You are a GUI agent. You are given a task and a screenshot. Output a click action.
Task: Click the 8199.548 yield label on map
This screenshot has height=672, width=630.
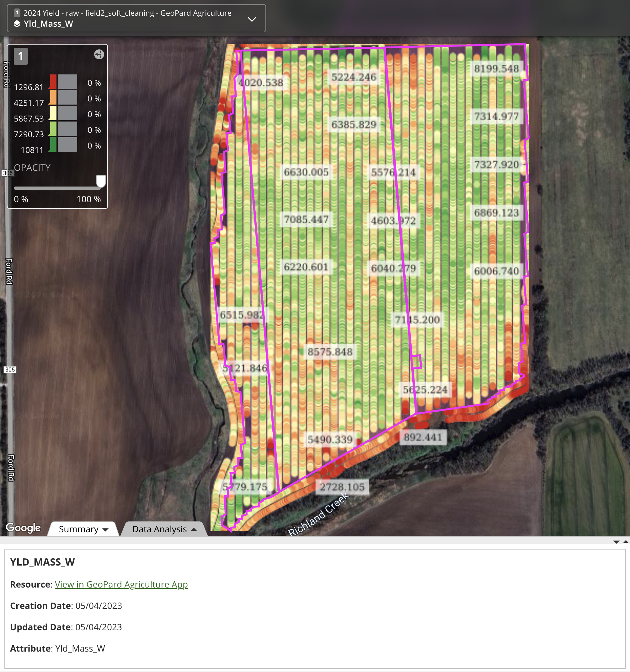496,69
